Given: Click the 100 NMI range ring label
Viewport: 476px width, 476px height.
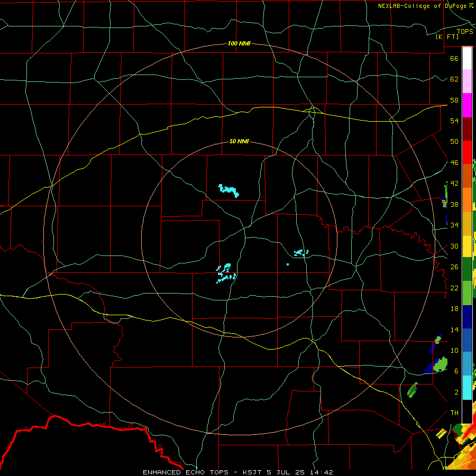Looking at the screenshot, I should (239, 43).
